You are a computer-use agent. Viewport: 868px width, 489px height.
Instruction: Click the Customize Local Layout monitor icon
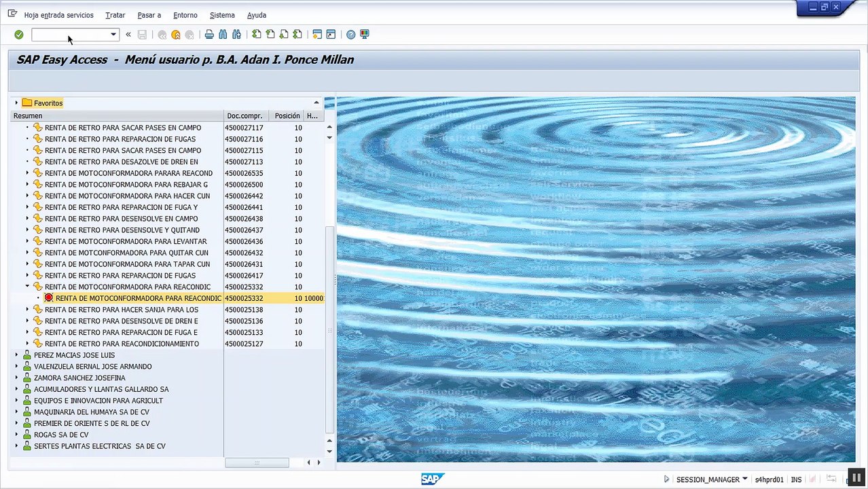pos(364,35)
